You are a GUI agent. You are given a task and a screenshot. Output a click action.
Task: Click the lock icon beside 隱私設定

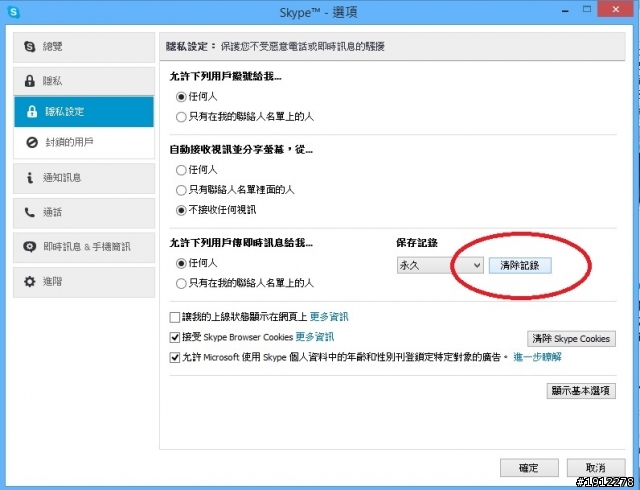coord(32,111)
